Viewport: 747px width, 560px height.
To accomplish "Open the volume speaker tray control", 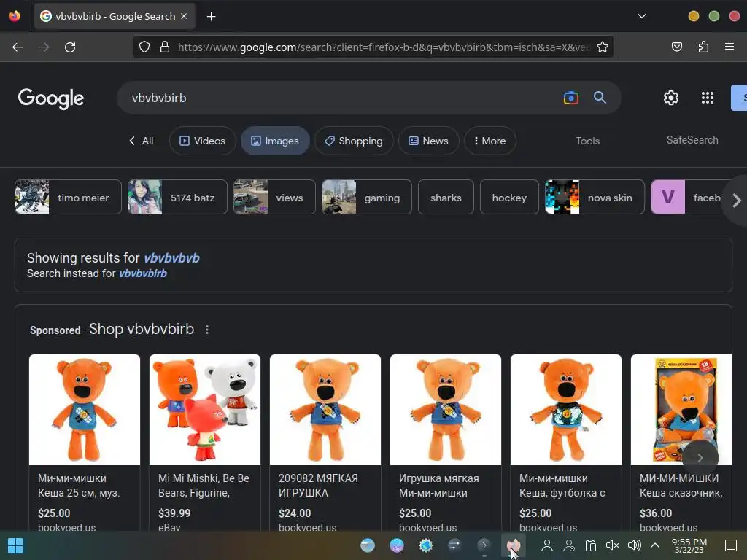I will point(635,545).
